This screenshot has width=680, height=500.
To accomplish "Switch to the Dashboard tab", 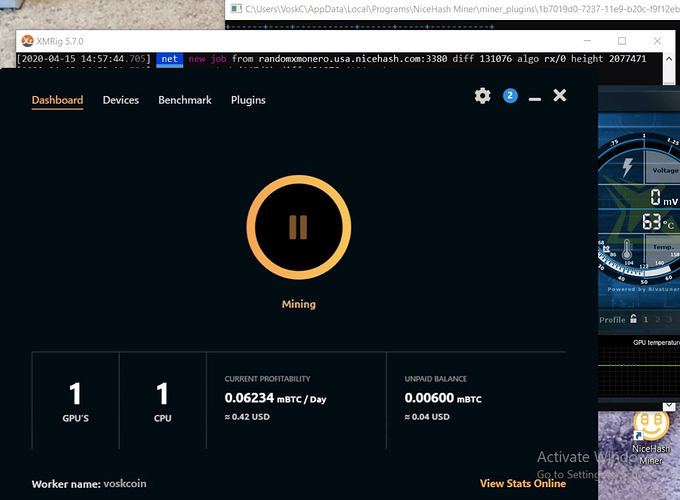I will tap(57, 100).
